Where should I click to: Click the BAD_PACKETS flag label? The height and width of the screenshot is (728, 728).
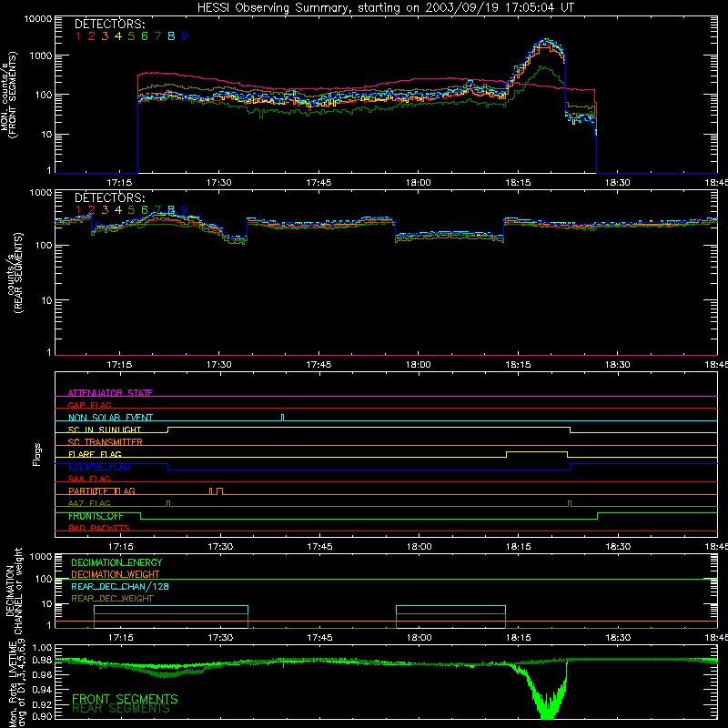(99, 528)
